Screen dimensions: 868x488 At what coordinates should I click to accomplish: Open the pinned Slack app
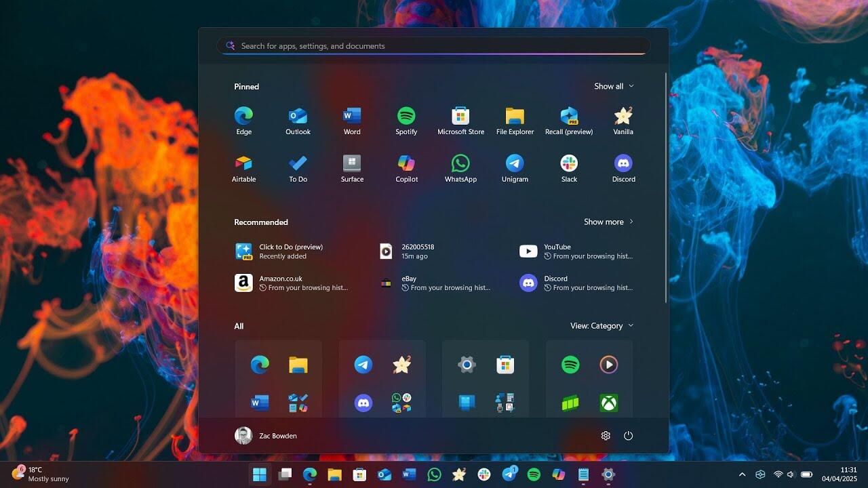(x=569, y=169)
